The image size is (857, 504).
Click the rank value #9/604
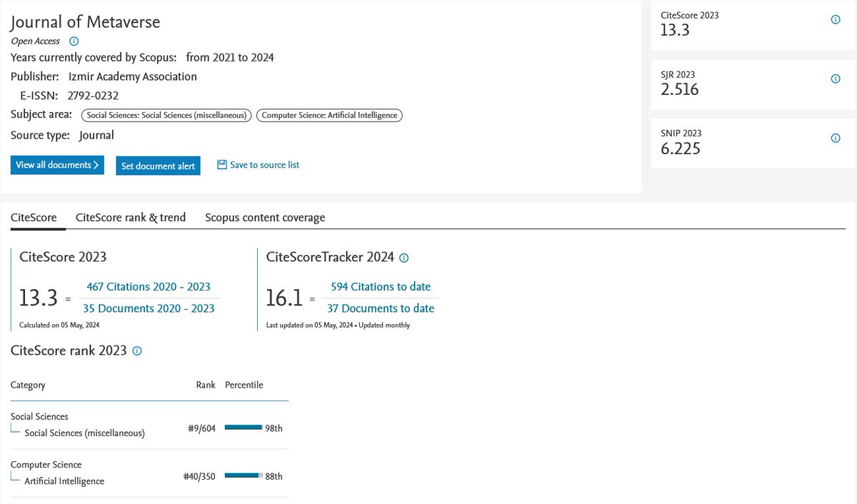coord(200,428)
